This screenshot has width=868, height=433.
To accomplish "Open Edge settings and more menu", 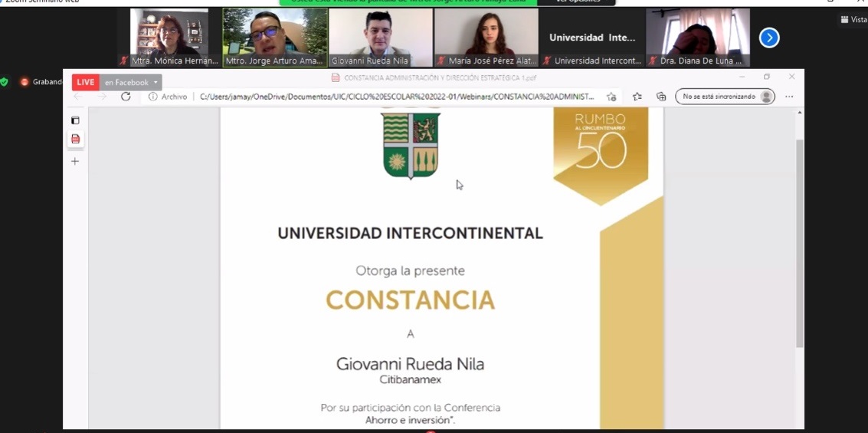I will tap(789, 97).
